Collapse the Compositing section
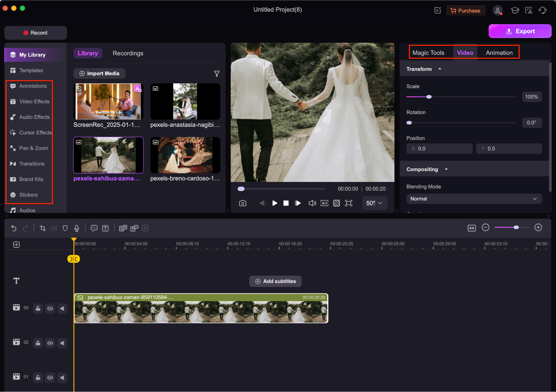 pyautogui.click(x=446, y=169)
